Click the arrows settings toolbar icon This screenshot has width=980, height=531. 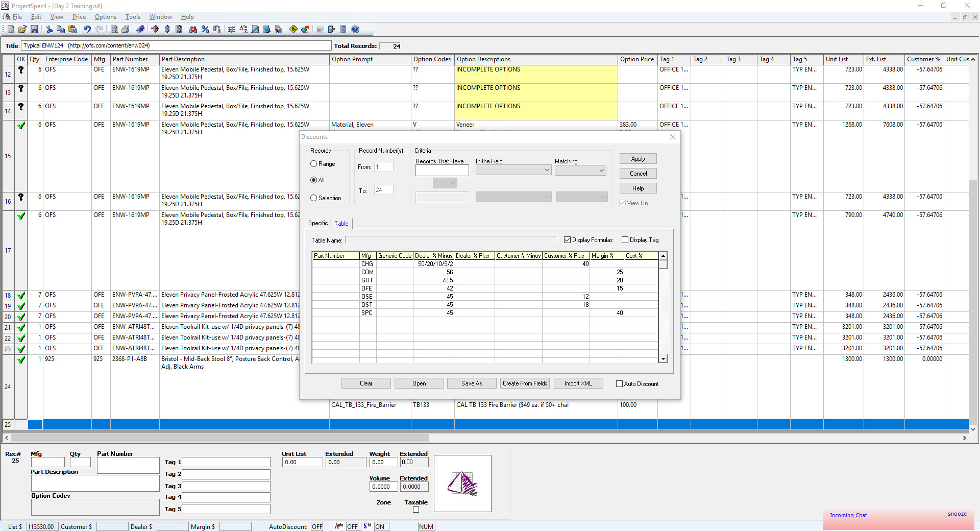(232, 29)
